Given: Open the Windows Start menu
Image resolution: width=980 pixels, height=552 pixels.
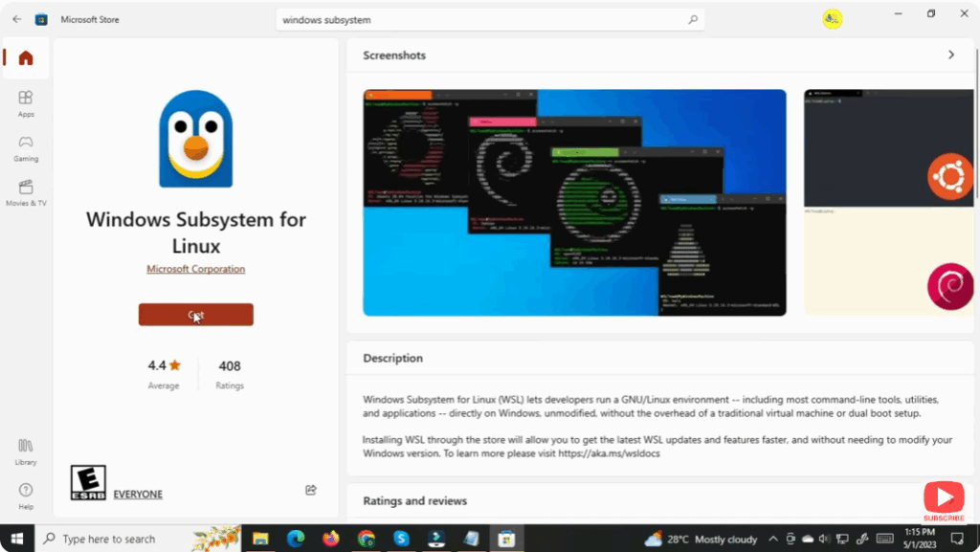Looking at the screenshot, I should [17, 539].
